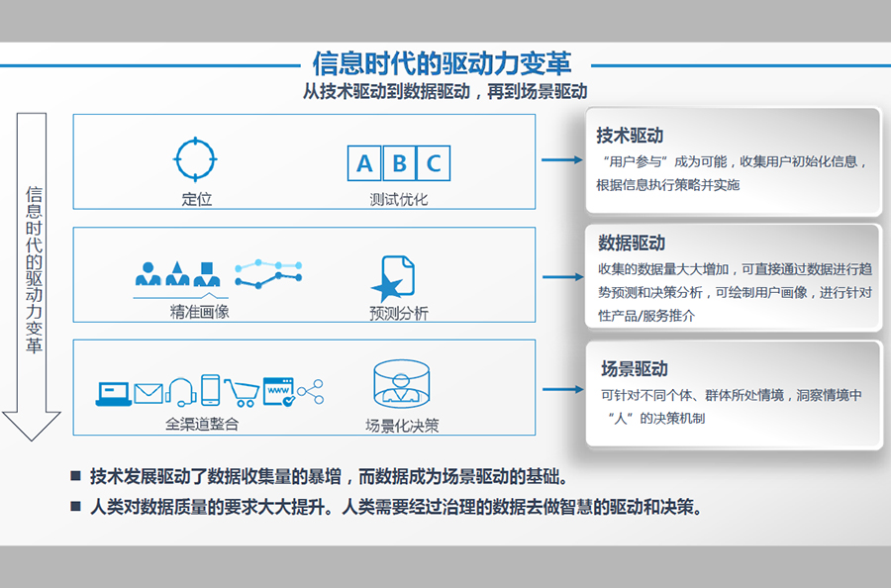Click the envelope mail icon

(148, 393)
